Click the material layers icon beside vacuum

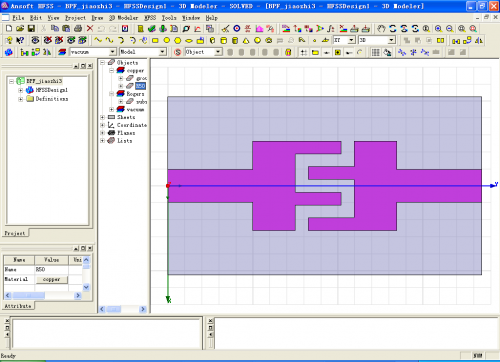coord(62,52)
